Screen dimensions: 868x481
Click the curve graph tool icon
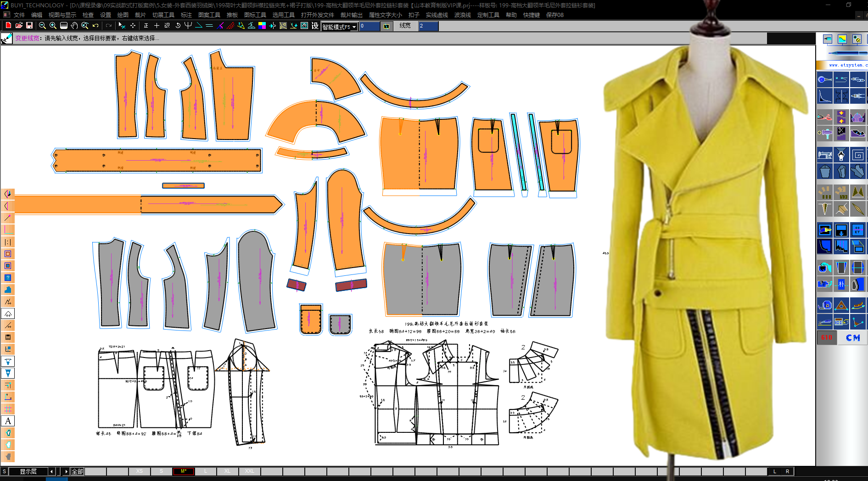[x=824, y=96]
